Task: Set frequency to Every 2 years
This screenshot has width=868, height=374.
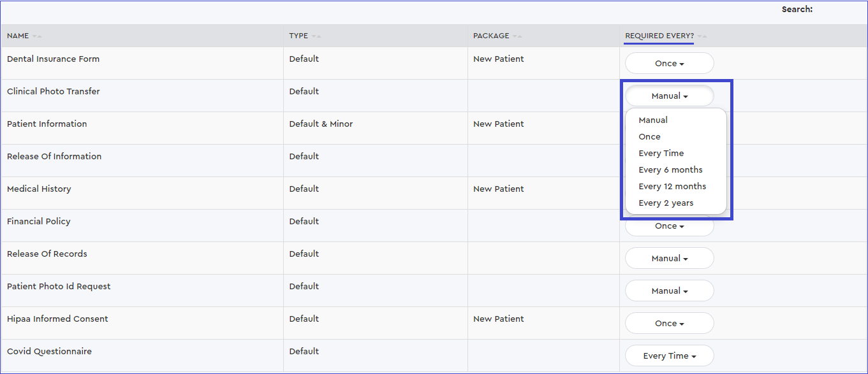Action: tap(666, 203)
